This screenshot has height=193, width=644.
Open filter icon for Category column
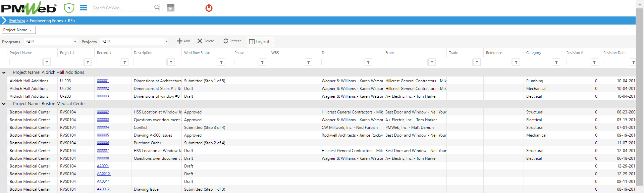point(556,62)
